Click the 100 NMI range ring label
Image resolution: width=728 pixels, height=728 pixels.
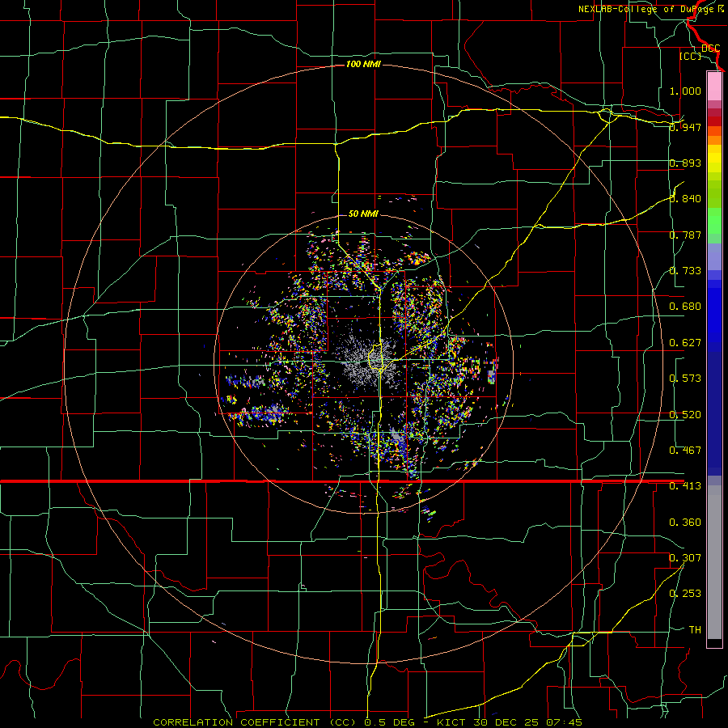pyautogui.click(x=363, y=64)
